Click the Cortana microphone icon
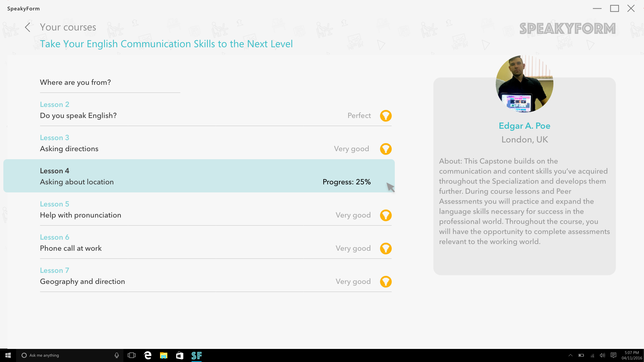The height and width of the screenshot is (362, 644). tap(116, 355)
